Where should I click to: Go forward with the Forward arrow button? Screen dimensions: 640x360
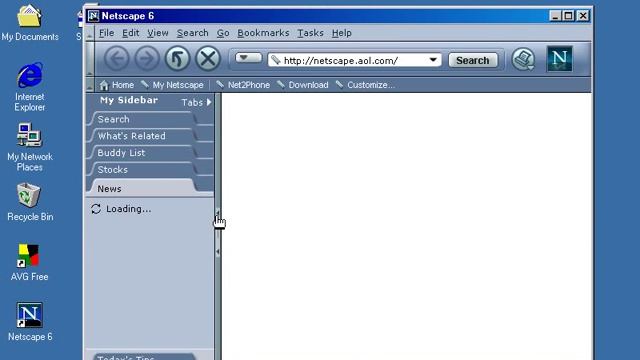[x=147, y=59]
